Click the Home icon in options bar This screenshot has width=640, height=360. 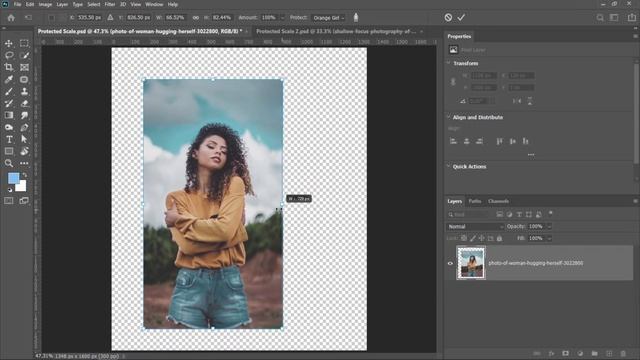[11, 18]
